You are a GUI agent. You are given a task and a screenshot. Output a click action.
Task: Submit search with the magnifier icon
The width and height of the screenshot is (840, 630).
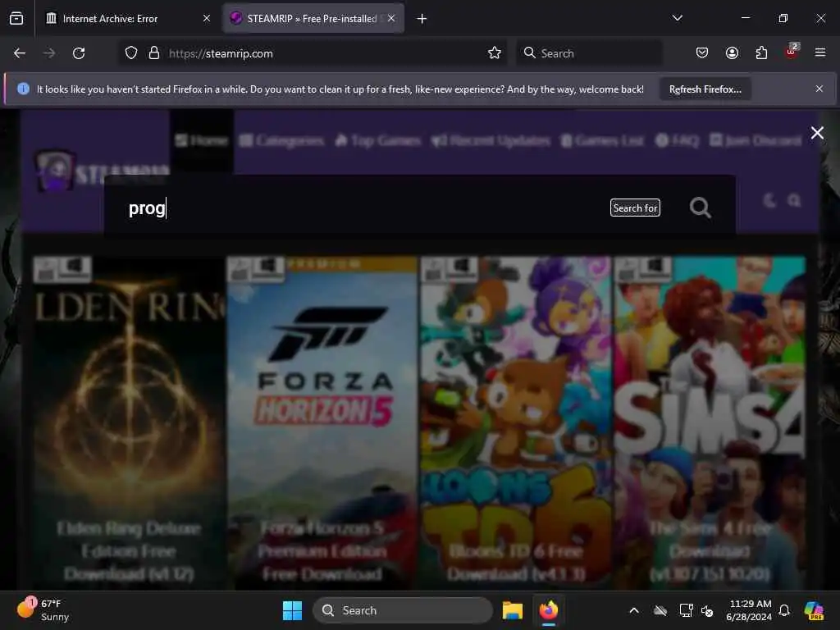(x=701, y=208)
